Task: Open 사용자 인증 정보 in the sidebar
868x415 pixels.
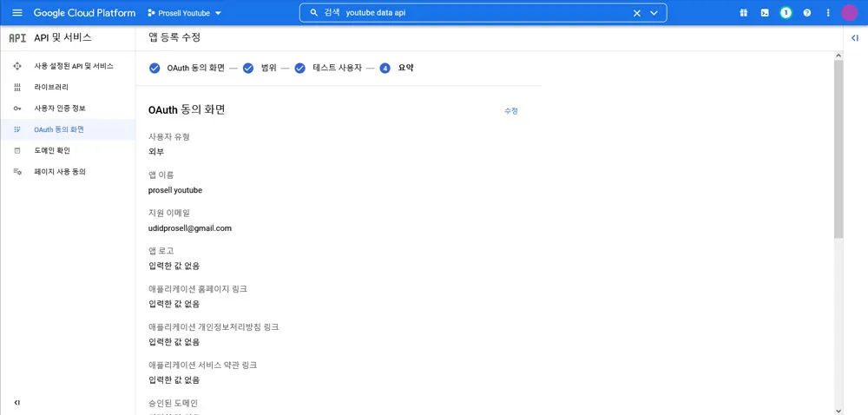Action: pyautogui.click(x=60, y=108)
